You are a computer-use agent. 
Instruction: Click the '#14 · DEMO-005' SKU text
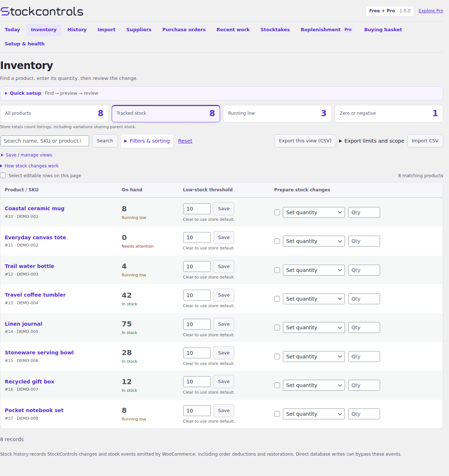[x=21, y=331]
